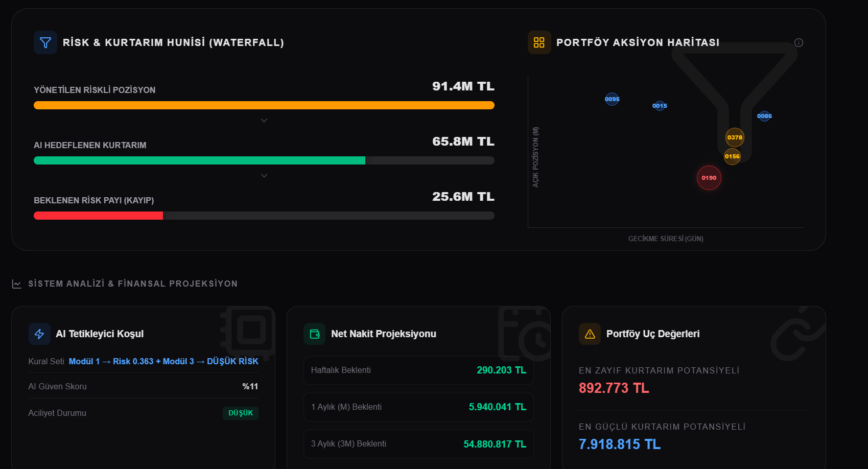The height and width of the screenshot is (469, 868).
Task: Click the Aciliyet Durumu label
Action: (x=57, y=413)
